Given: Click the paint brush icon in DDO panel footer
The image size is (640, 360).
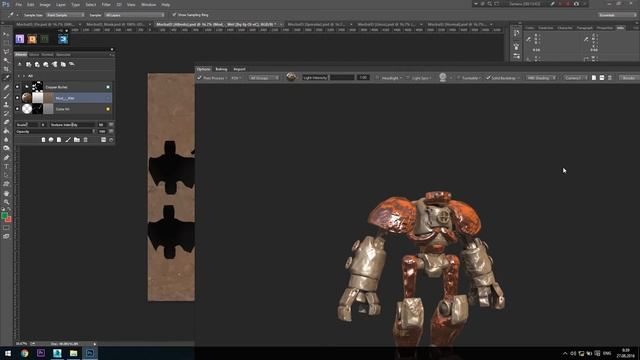Looking at the screenshot, I should pos(68,140).
